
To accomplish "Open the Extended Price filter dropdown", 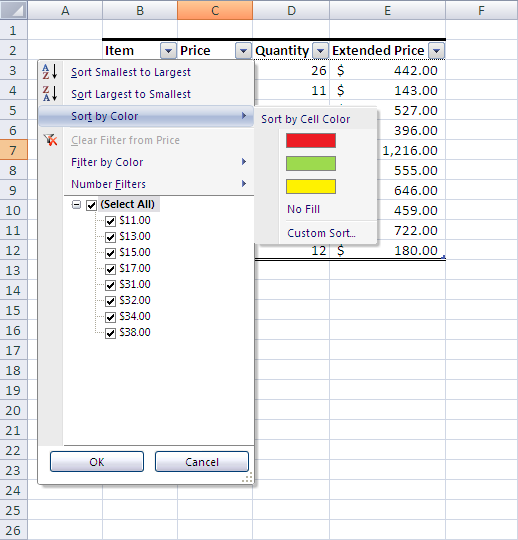I will tap(436, 51).
